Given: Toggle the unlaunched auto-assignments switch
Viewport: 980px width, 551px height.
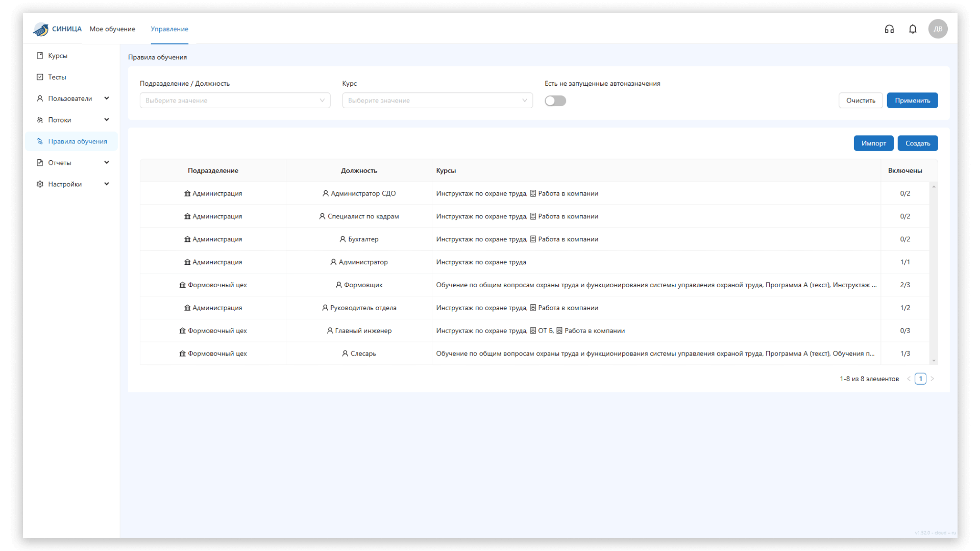Looking at the screenshot, I should point(555,101).
